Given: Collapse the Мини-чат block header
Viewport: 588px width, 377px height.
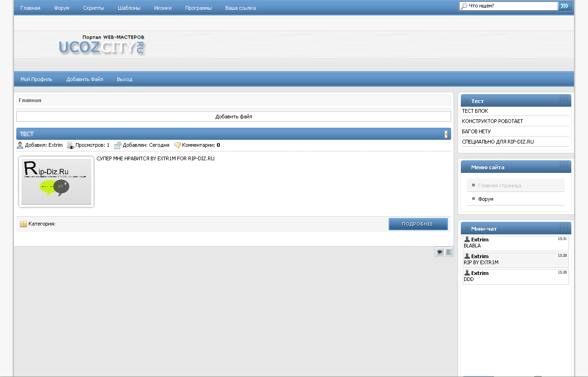Looking at the screenshot, I should pyautogui.click(x=563, y=227).
